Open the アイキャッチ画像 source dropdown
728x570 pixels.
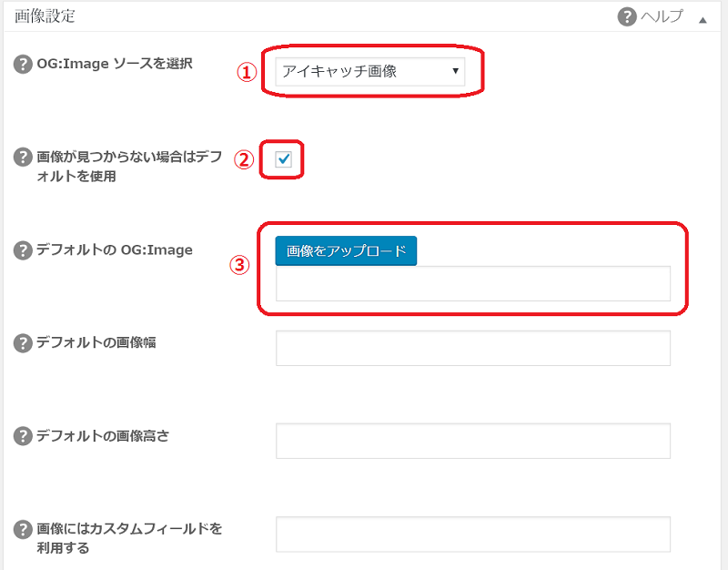(370, 72)
